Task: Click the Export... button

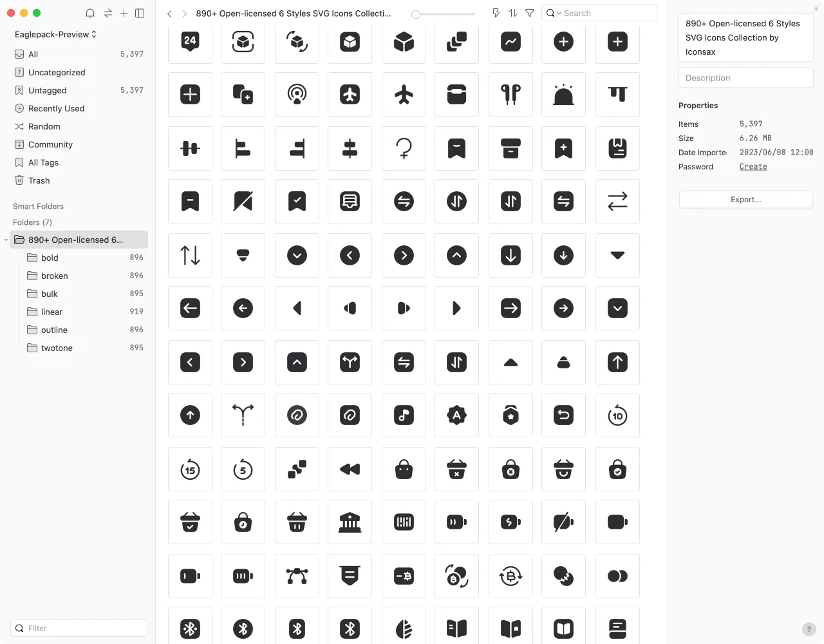Action: coord(745,200)
